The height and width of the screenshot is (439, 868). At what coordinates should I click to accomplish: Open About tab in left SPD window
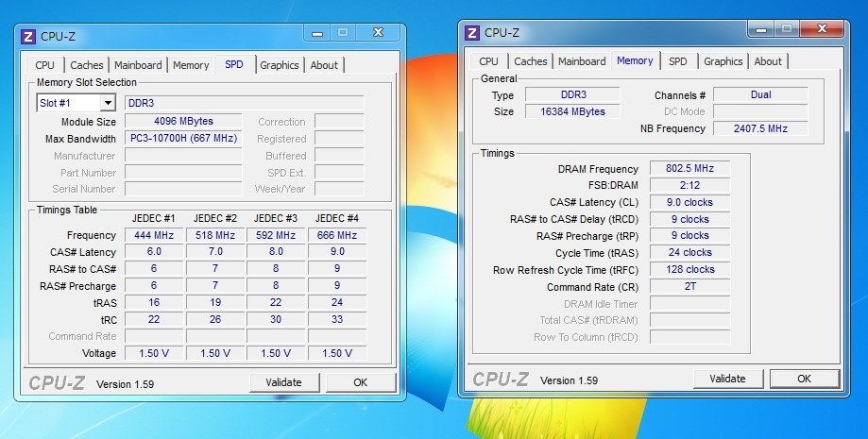point(324,65)
